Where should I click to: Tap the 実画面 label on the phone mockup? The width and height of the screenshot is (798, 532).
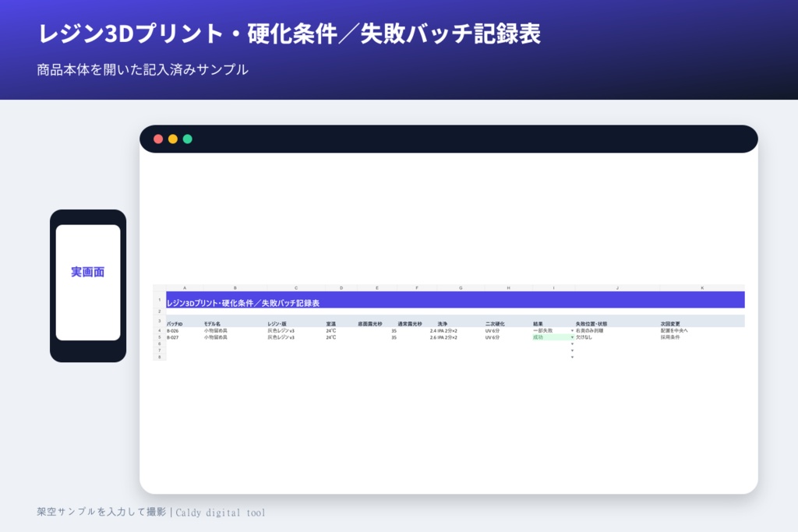coord(87,272)
